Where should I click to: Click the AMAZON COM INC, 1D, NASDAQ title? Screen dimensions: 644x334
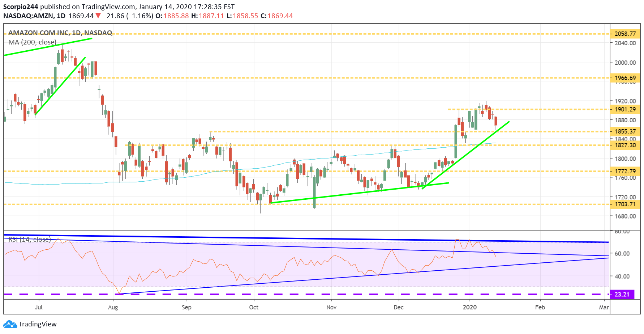(x=60, y=33)
